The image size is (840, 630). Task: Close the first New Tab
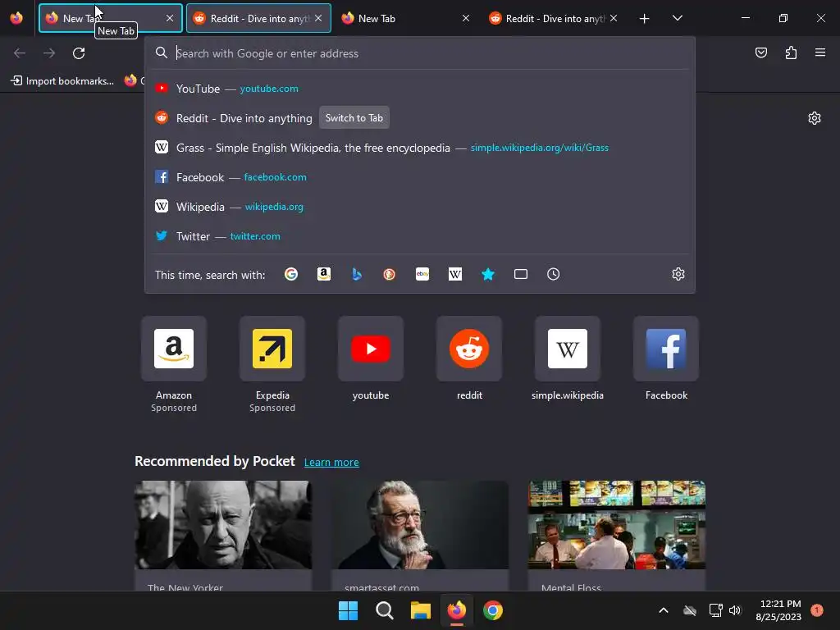170,18
